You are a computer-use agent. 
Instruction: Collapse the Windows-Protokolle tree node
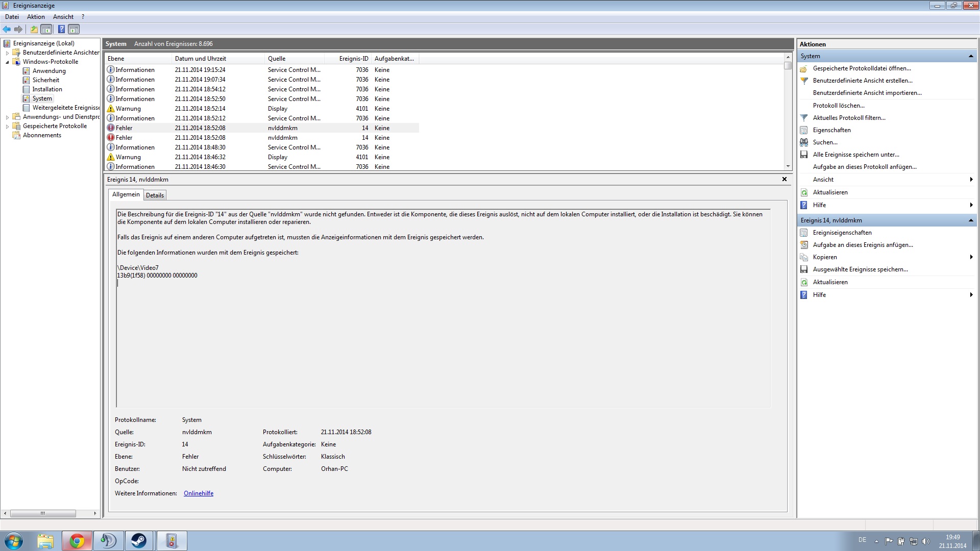tap(7, 62)
